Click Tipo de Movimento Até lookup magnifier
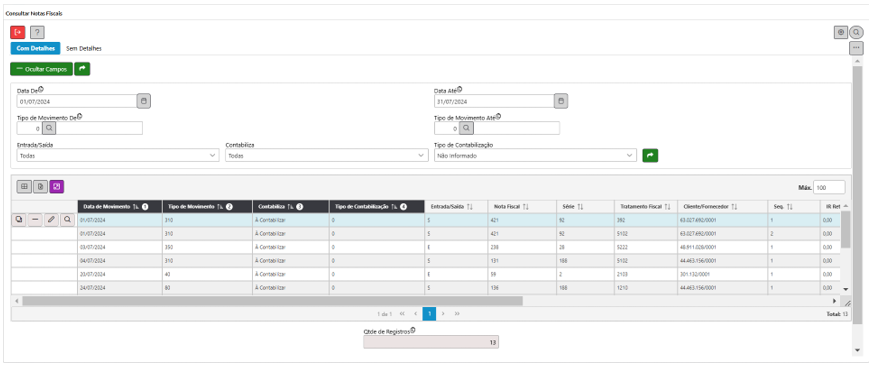This screenshot has width=873, height=366. point(466,128)
